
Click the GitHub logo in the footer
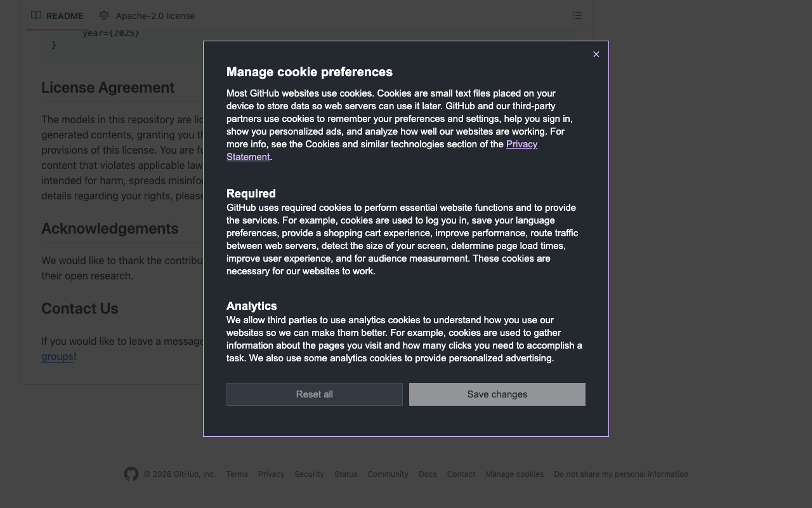coord(131,474)
